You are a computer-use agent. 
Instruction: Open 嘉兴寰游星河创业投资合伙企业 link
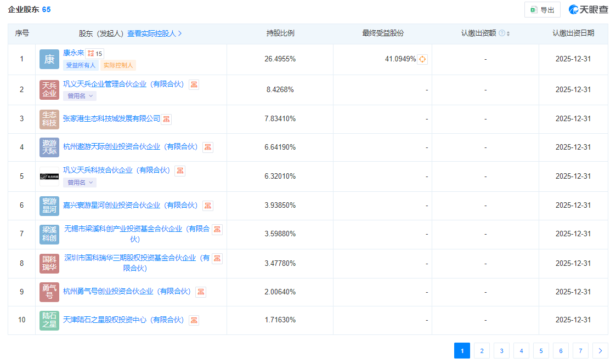[x=130, y=205]
